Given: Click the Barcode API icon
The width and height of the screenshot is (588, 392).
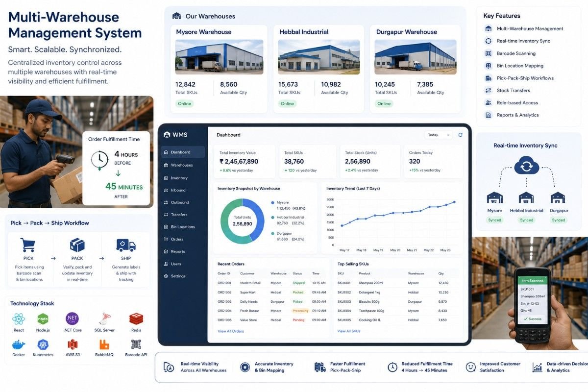Looking at the screenshot, I should click(136, 344).
